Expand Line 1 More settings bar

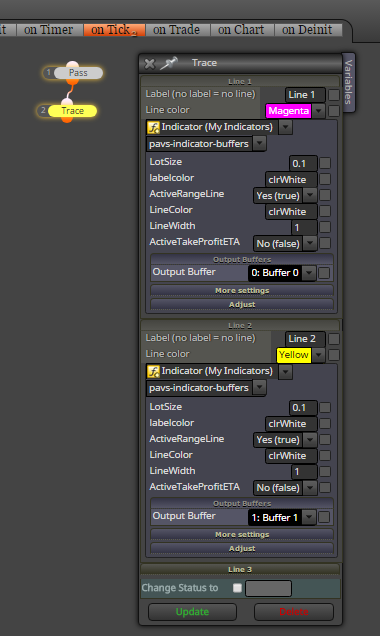tap(242, 290)
